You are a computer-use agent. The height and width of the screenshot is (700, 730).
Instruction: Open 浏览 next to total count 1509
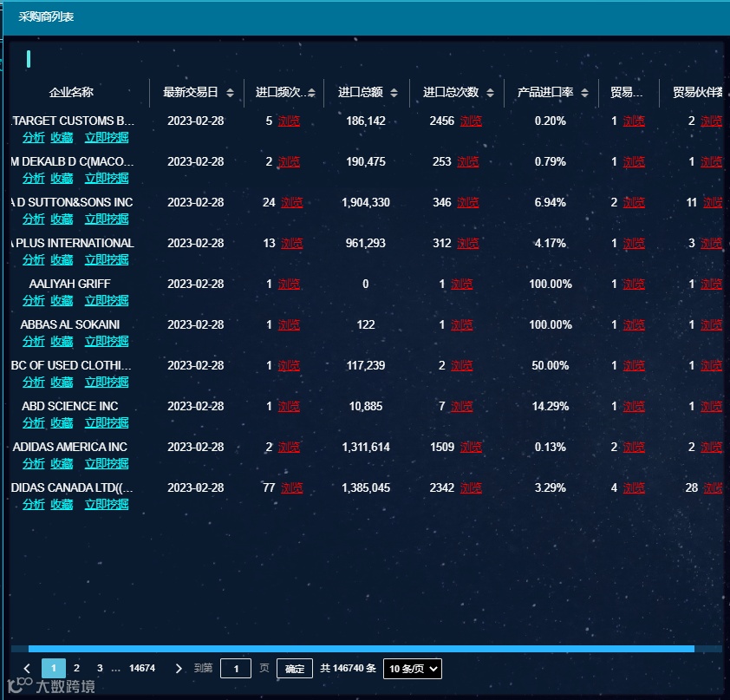coord(471,447)
